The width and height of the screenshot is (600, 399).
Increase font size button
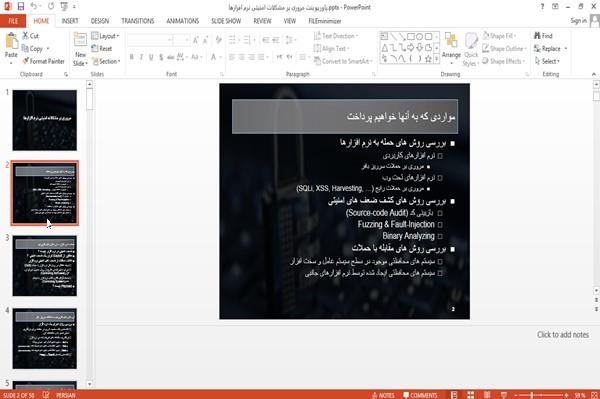[196, 40]
